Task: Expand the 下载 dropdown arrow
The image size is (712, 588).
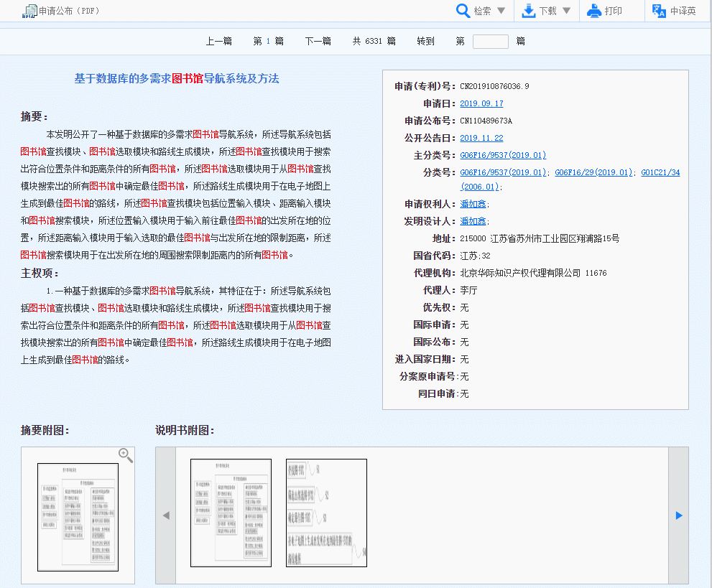Action: (566, 11)
